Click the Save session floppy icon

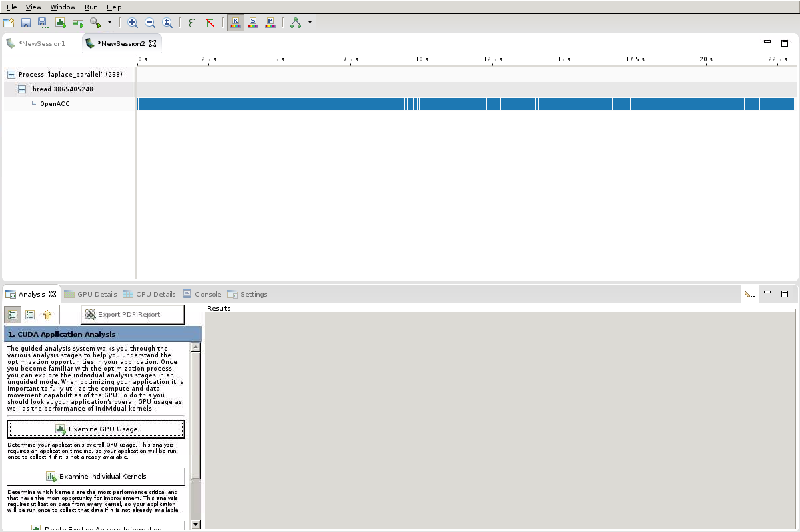point(26,23)
